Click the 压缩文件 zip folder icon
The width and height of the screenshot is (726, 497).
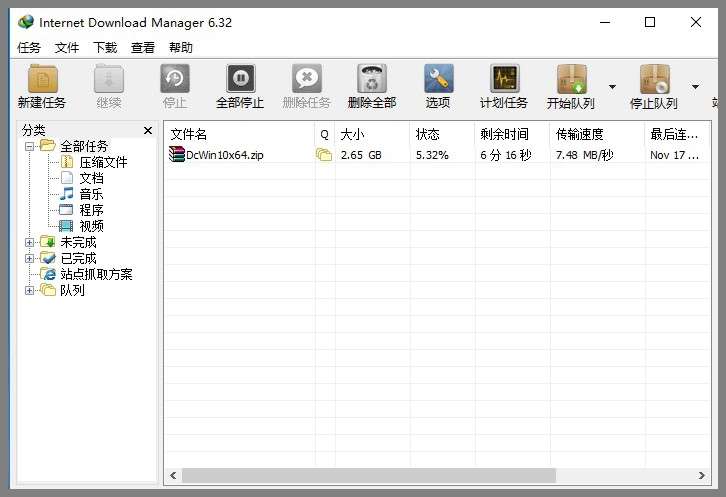[x=67, y=162]
